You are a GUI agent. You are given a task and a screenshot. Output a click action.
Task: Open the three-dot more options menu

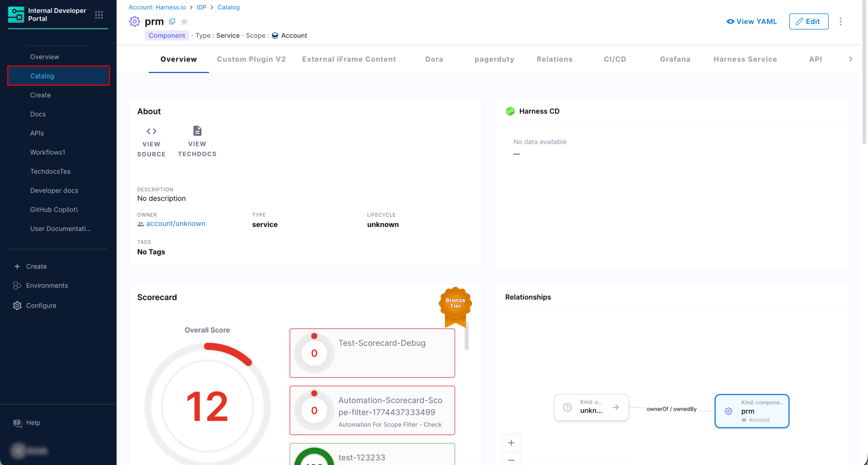840,22
